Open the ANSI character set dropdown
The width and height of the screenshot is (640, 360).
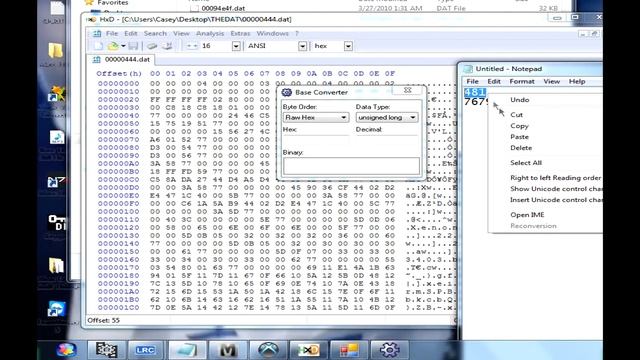pyautogui.click(x=302, y=46)
